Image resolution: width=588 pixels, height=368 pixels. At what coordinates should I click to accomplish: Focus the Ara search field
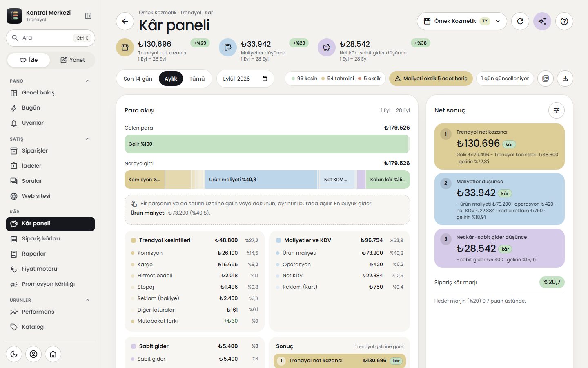click(x=50, y=38)
